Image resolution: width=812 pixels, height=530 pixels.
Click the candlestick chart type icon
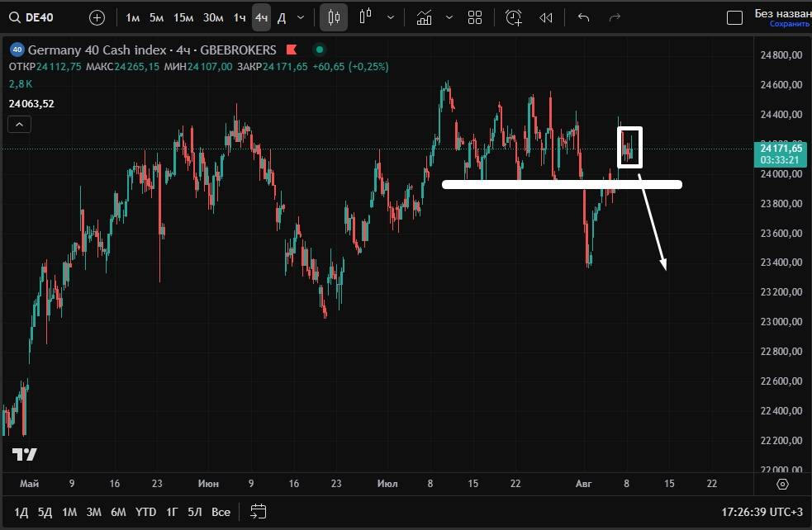pos(334,17)
